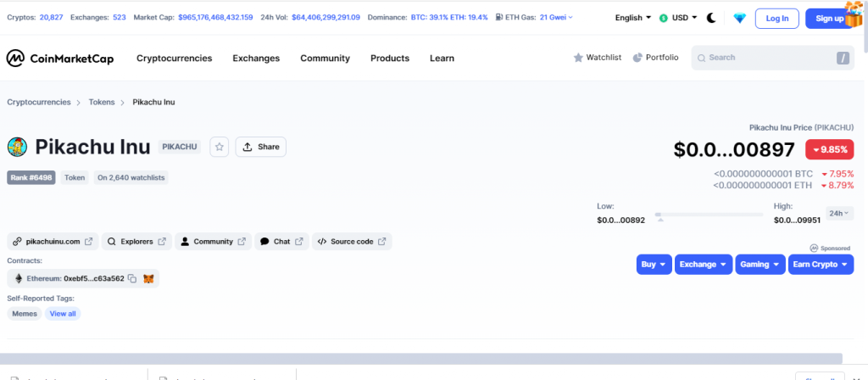Click the Memes tag
Viewport: 868px width, 380px height.
25,314
